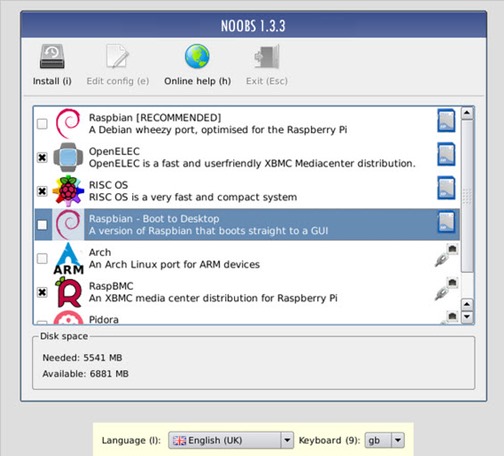Click the bottom scroll-down arrow of OS list
This screenshot has width=504, height=456.
coord(467,317)
